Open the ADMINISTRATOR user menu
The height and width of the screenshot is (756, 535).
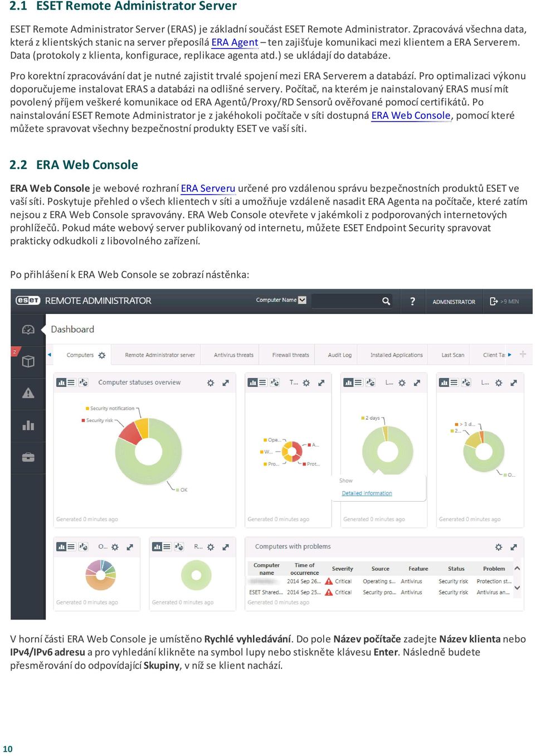click(x=454, y=302)
